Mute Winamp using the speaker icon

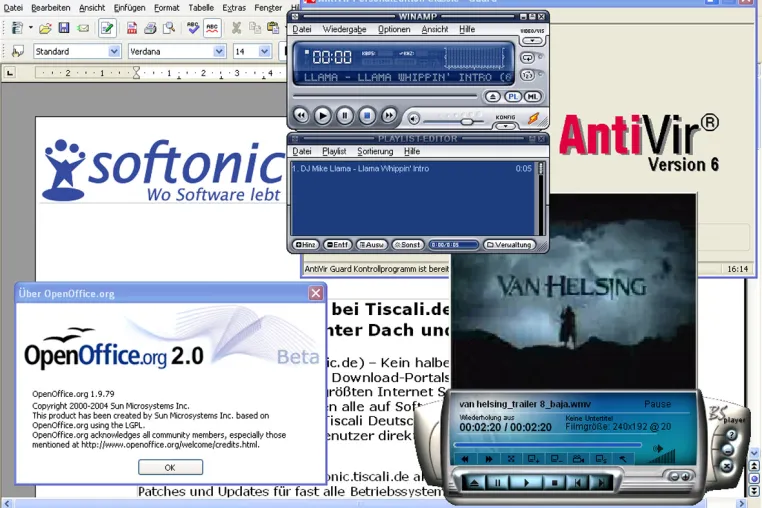(414, 119)
